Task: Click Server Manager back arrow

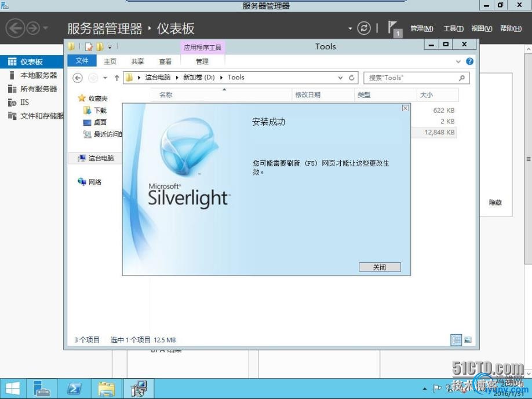Action: point(16,28)
